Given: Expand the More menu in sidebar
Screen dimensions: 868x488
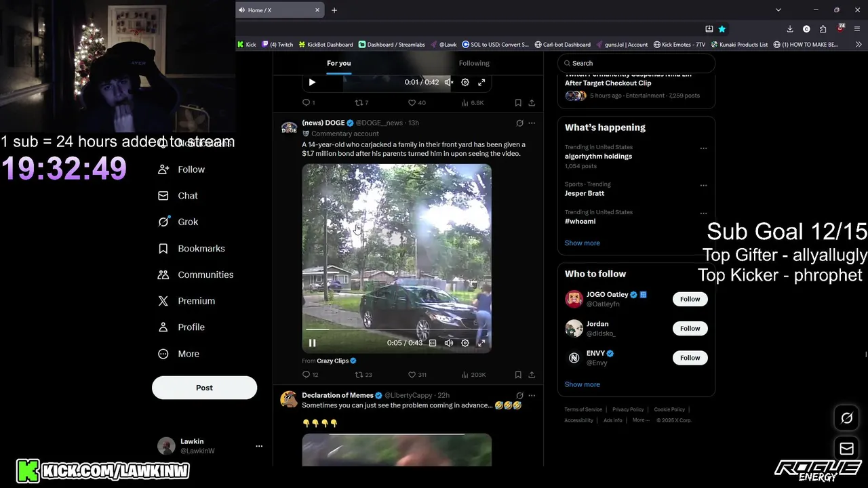Looking at the screenshot, I should tap(179, 354).
